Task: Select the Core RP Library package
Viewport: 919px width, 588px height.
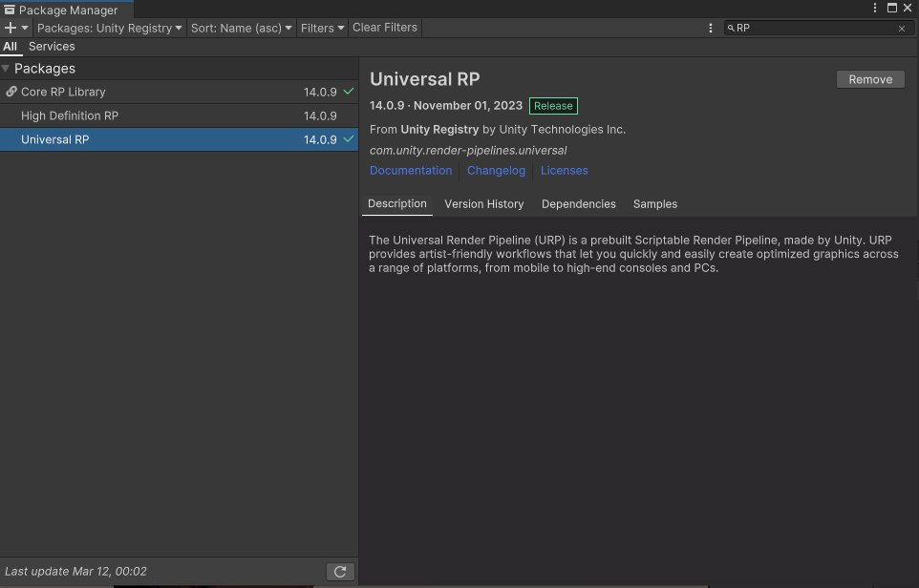Action: point(179,92)
